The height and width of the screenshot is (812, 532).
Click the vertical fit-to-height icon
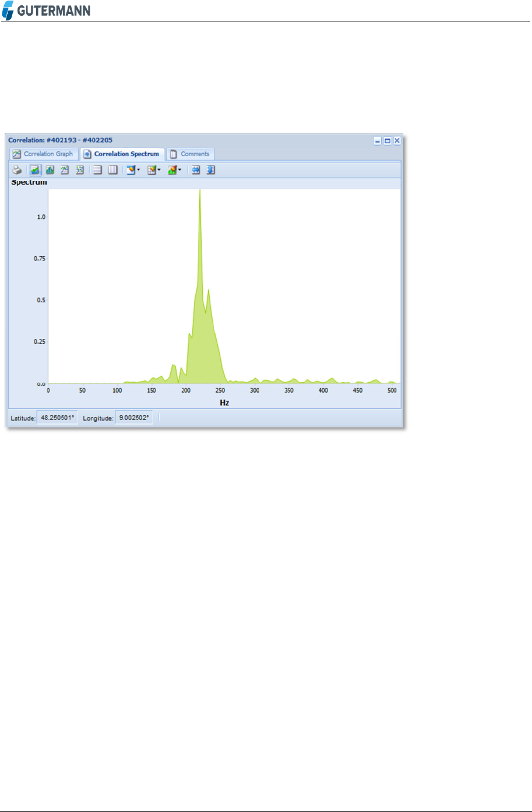click(x=211, y=170)
